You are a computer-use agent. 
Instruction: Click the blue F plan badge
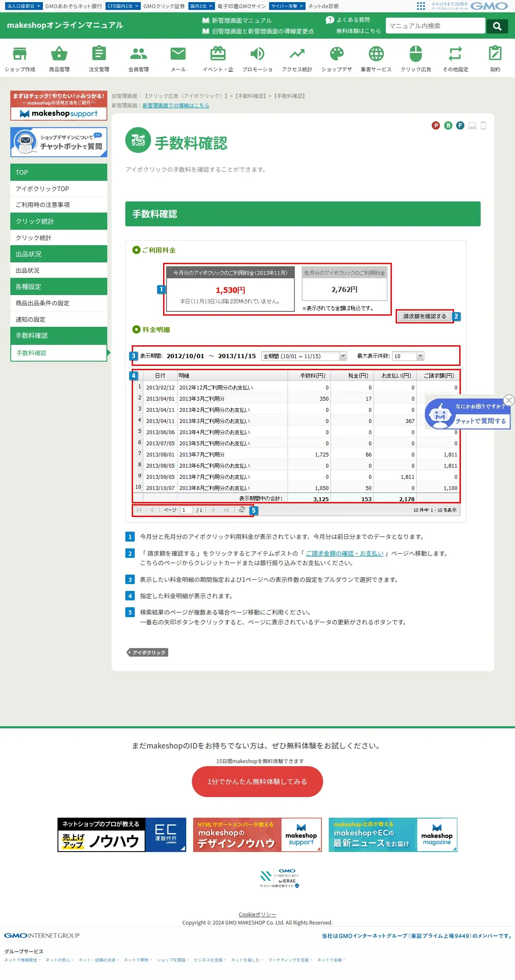click(460, 125)
